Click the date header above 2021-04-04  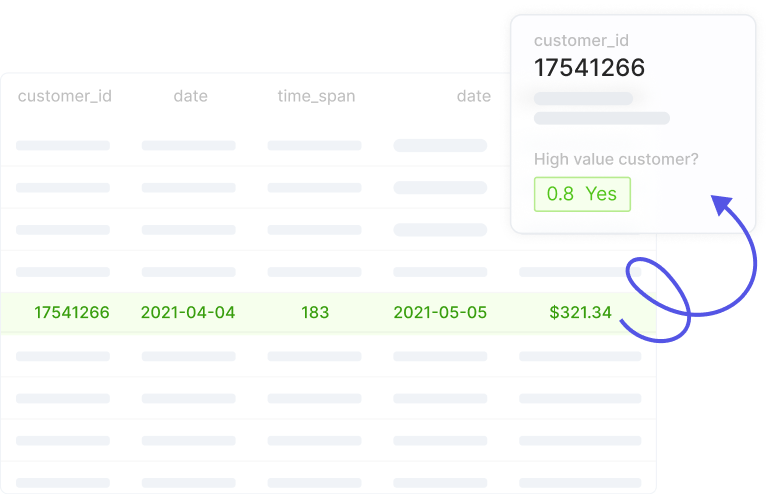click(190, 96)
